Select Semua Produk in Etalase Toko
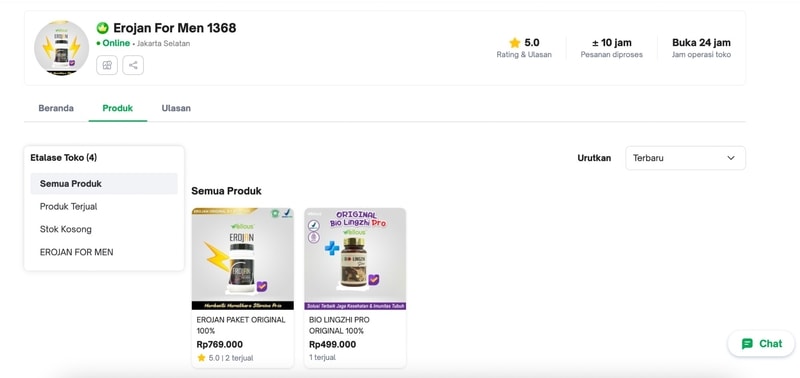The width and height of the screenshot is (800, 378). click(x=104, y=184)
